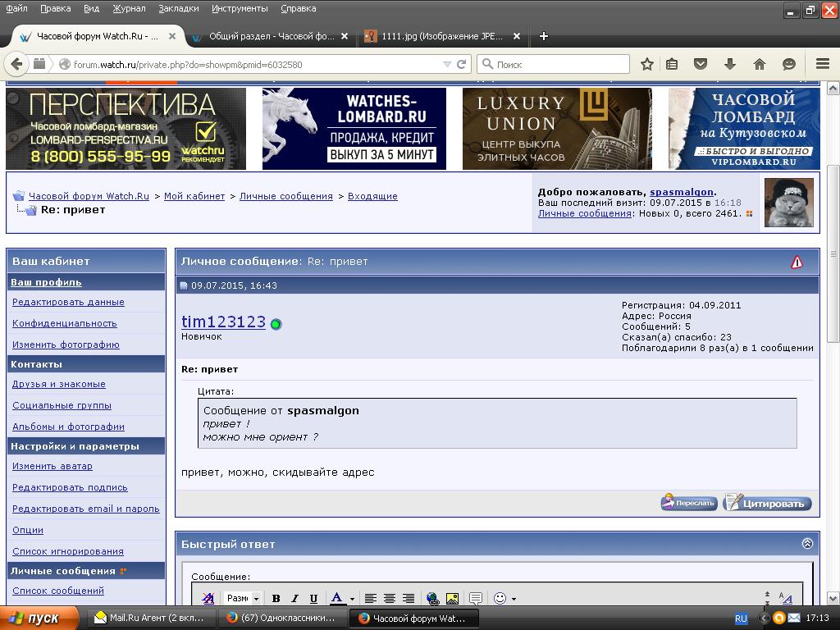This screenshot has height=630, width=840.
Task: Go to the browser home page icon
Action: pos(759,64)
